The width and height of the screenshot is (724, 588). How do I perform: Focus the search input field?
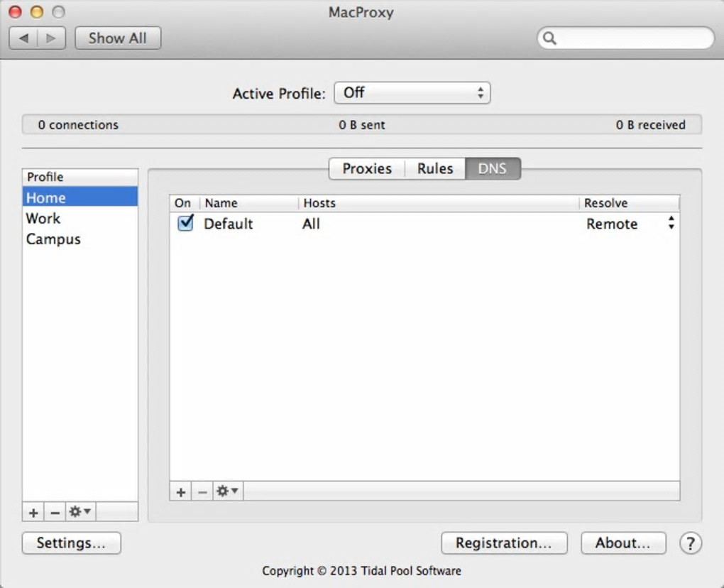tap(626, 38)
